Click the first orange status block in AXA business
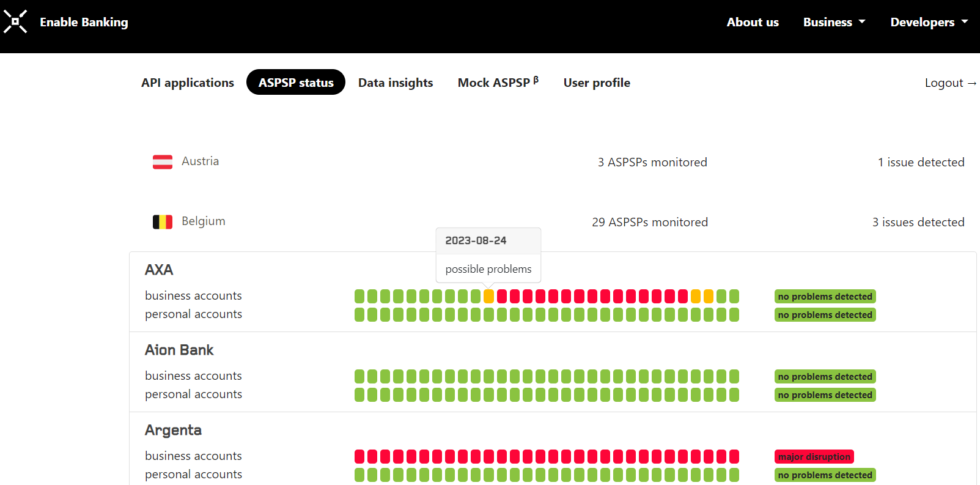Image resolution: width=980 pixels, height=485 pixels. pyautogui.click(x=488, y=297)
